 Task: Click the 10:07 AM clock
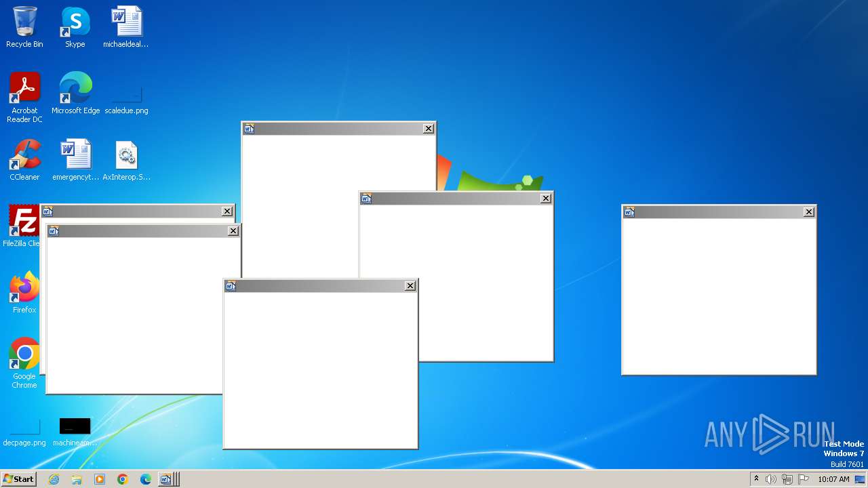tap(833, 479)
